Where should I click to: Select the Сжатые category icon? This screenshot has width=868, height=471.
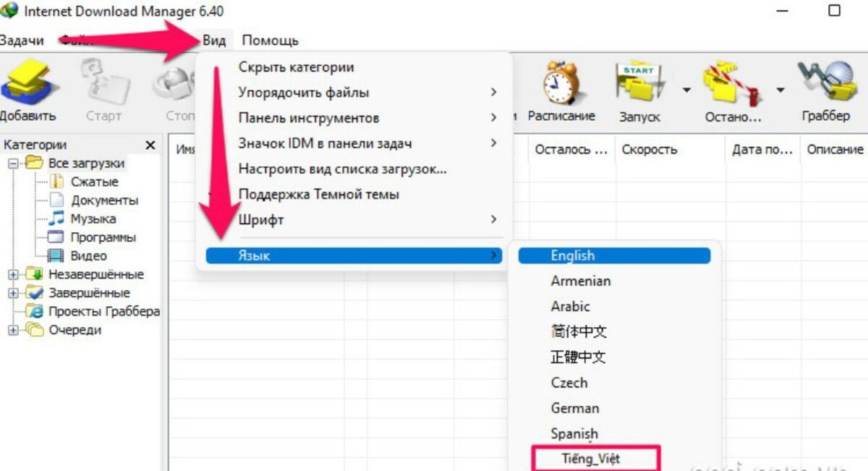click(57, 182)
